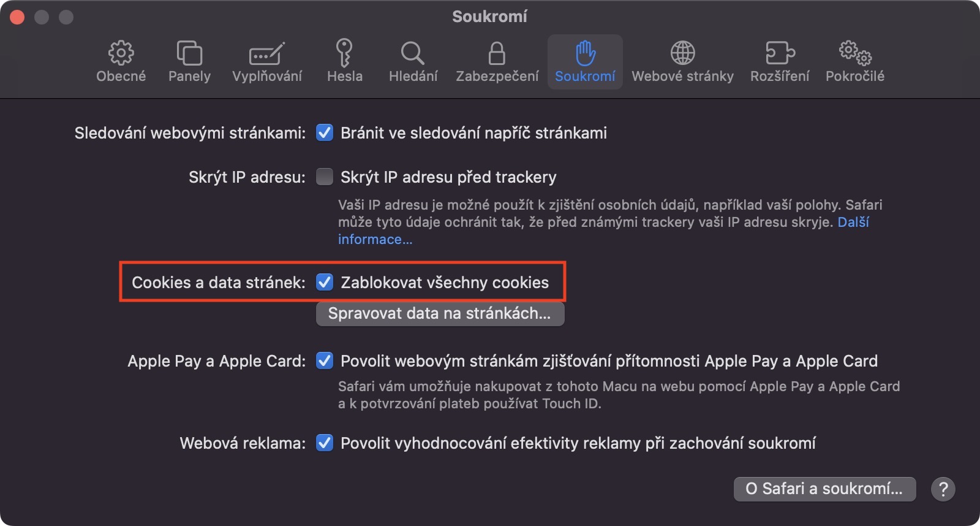The image size is (980, 526).
Task: Follow the Další informace link
Action: point(375,240)
